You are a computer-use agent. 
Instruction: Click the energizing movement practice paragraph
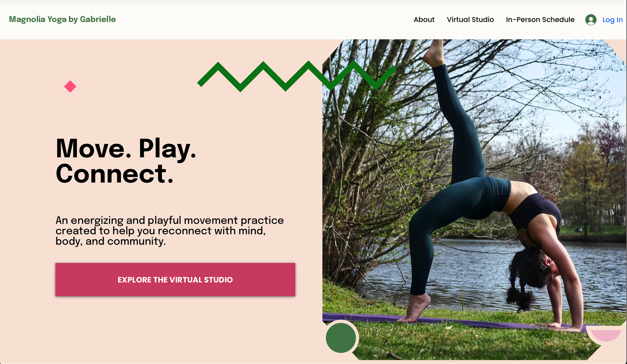click(x=170, y=231)
